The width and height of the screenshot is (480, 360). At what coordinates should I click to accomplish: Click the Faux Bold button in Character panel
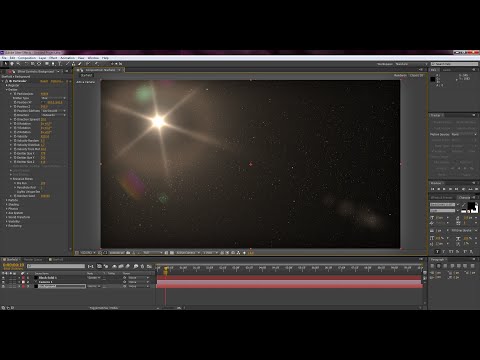click(x=438, y=251)
